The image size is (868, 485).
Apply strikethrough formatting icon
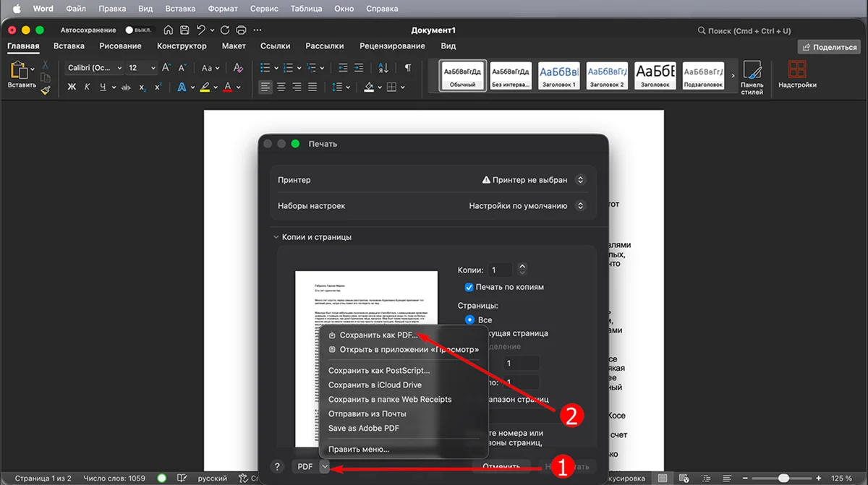coord(126,87)
